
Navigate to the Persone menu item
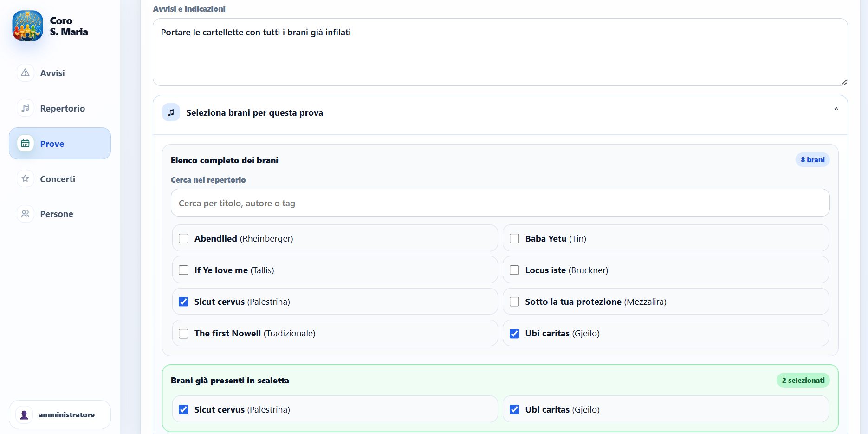coord(60,214)
